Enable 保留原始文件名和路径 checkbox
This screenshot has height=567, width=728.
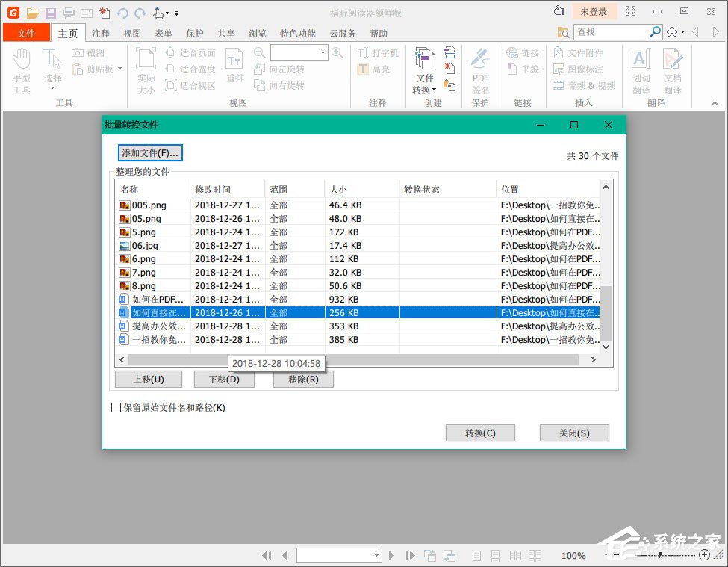[116, 407]
